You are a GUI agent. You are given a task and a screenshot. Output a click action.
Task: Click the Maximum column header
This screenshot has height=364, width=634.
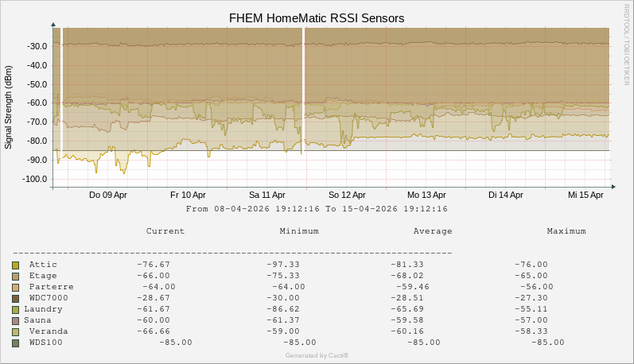(x=566, y=231)
